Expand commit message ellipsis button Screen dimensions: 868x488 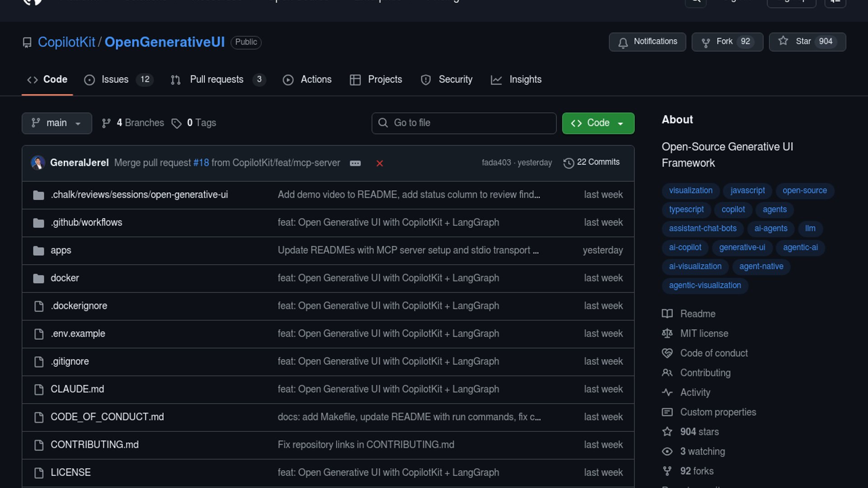click(355, 163)
